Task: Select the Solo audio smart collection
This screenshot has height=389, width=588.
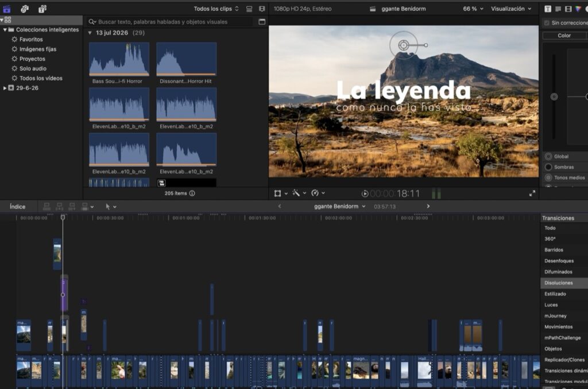Action: pos(33,69)
